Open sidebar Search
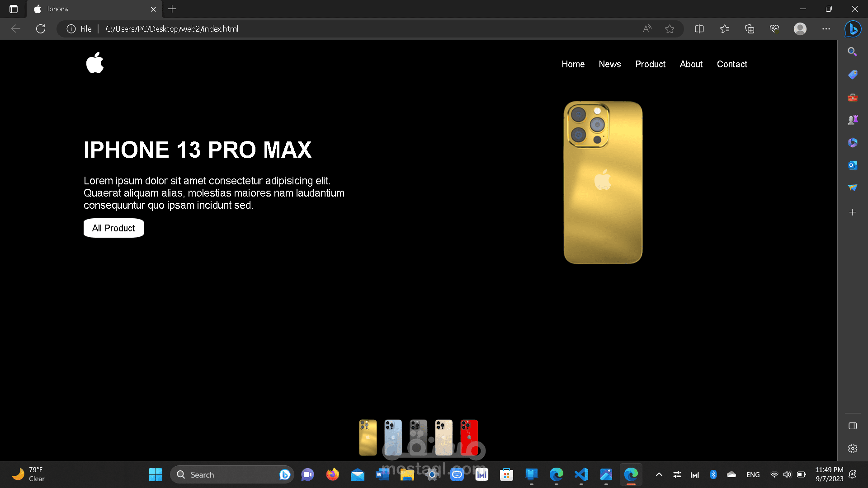The width and height of the screenshot is (868, 488). click(x=852, y=52)
